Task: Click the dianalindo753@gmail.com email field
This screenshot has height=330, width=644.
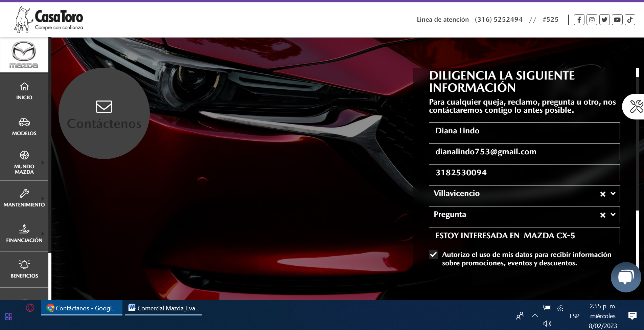Action: point(524,152)
